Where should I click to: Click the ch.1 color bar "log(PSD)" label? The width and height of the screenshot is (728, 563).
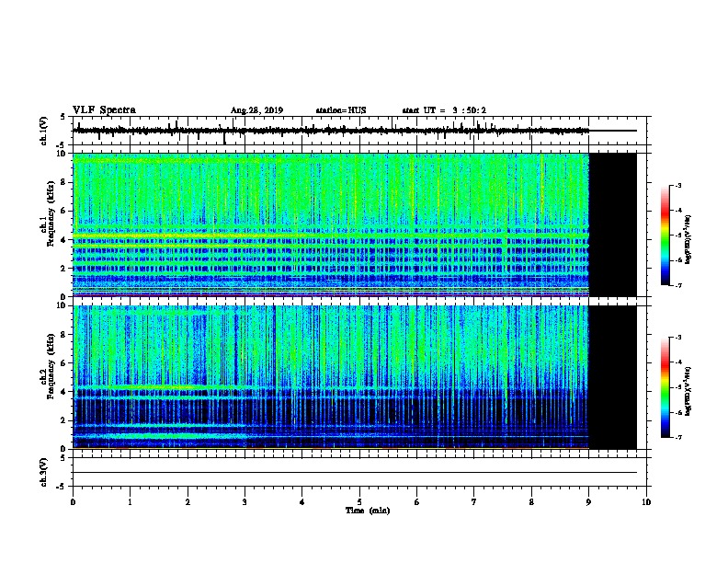point(688,239)
